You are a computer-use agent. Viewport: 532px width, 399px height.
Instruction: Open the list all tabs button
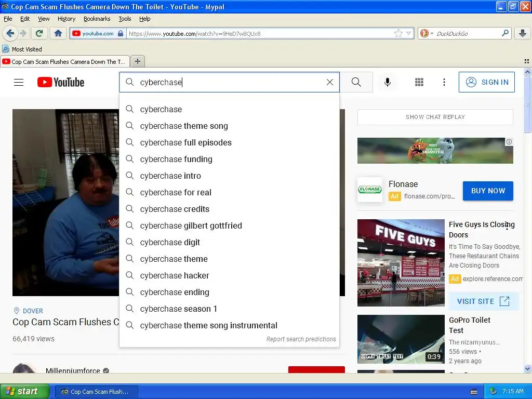tap(527, 61)
